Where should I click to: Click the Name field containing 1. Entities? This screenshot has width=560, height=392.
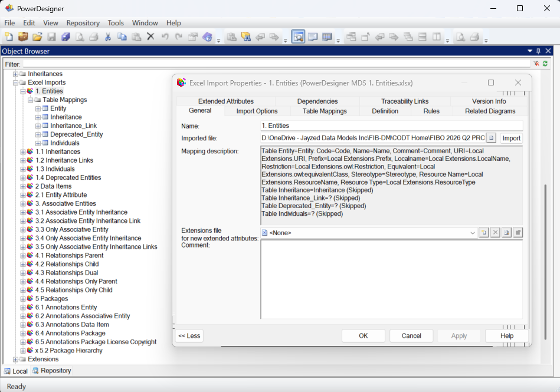pyautogui.click(x=391, y=126)
